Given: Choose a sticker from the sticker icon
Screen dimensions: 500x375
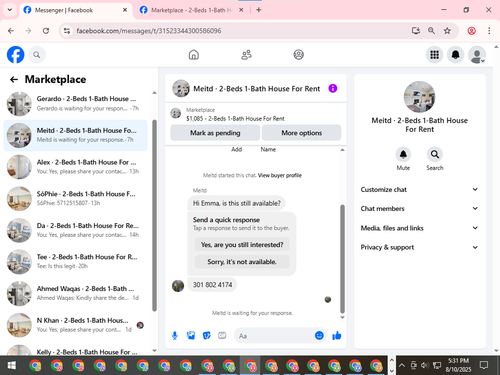Looking at the screenshot, I should (207, 336).
